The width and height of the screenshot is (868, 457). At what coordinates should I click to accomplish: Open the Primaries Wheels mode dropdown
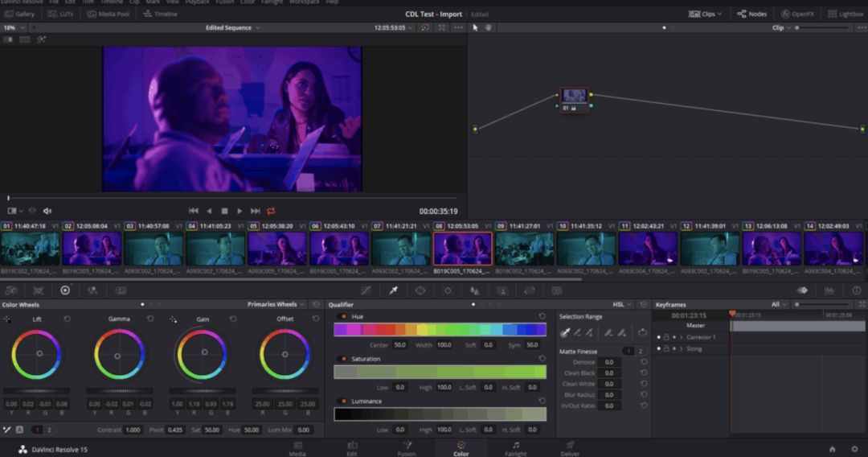tap(276, 304)
